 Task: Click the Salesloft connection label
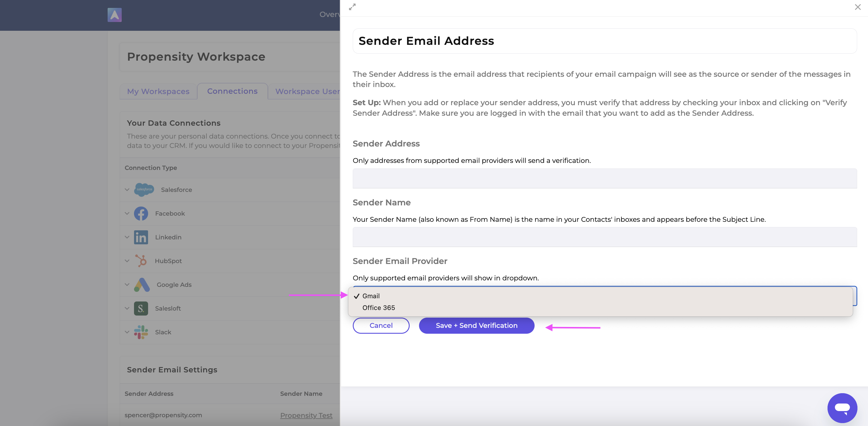click(168, 309)
